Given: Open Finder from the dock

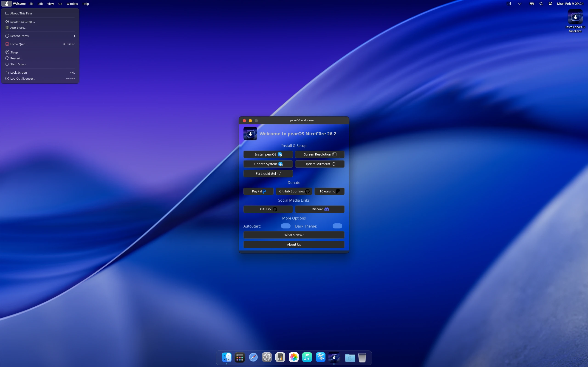Looking at the screenshot, I should click(x=226, y=357).
